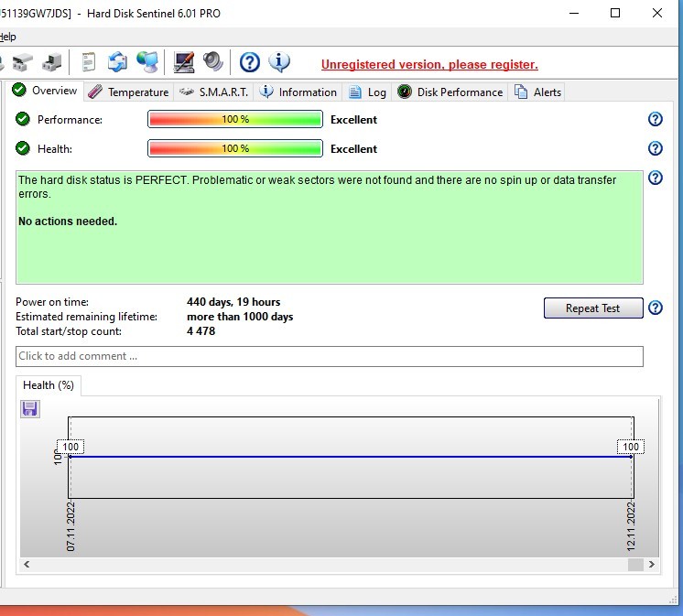Click 'Excellent' text next to Performance bar
The width and height of the screenshot is (683, 616).
tap(353, 120)
